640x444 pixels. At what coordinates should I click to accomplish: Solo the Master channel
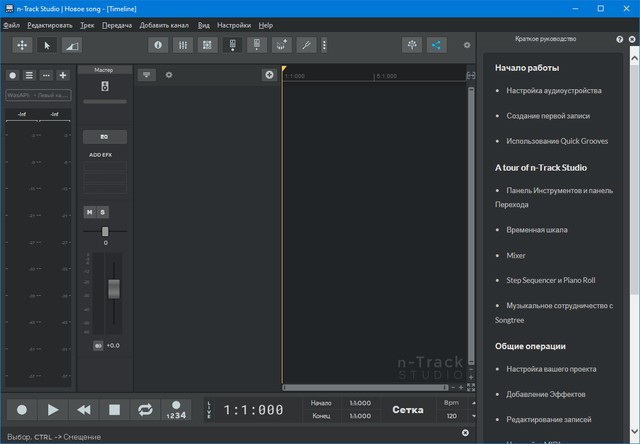103,212
